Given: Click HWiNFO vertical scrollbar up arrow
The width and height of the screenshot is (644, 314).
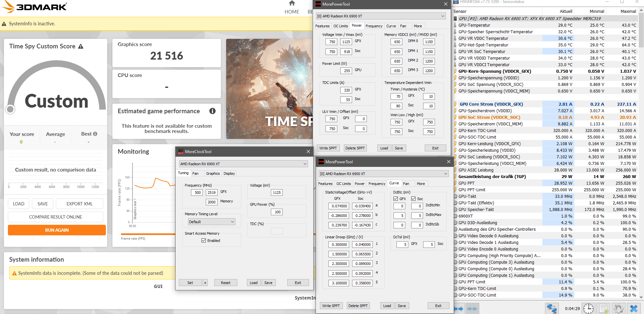Looking at the screenshot, I should [x=641, y=11].
